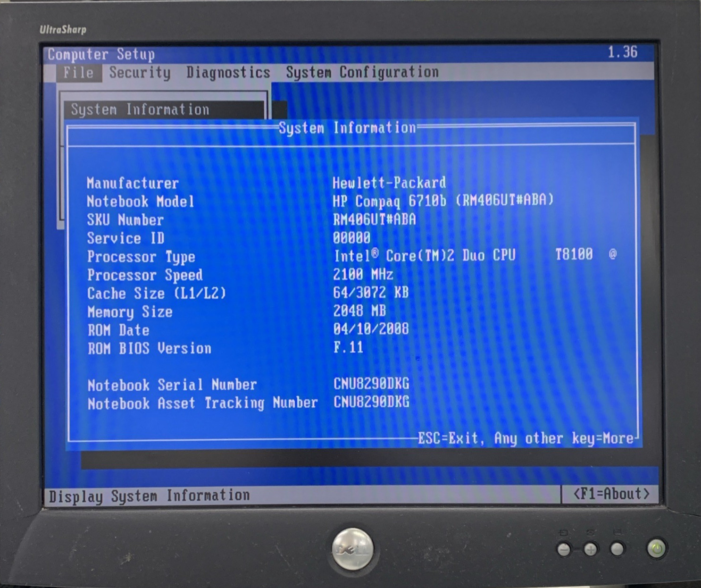Click the F1=About hint

tap(611, 494)
